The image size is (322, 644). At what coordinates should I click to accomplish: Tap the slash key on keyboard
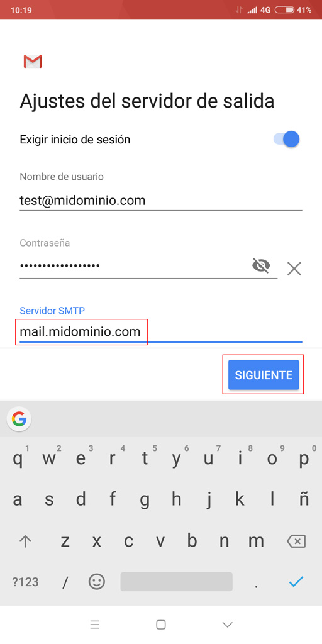pos(65,582)
